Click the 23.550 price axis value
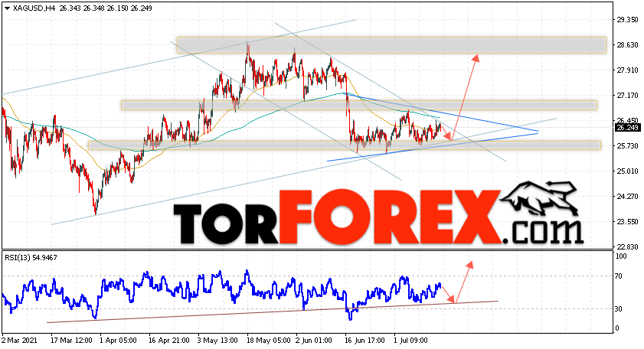The width and height of the screenshot is (644, 349). (x=627, y=221)
